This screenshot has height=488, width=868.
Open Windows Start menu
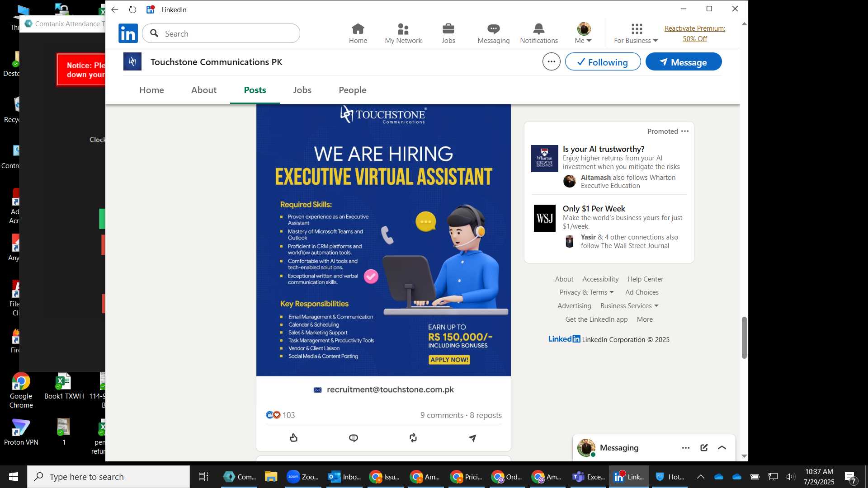click(13, 477)
